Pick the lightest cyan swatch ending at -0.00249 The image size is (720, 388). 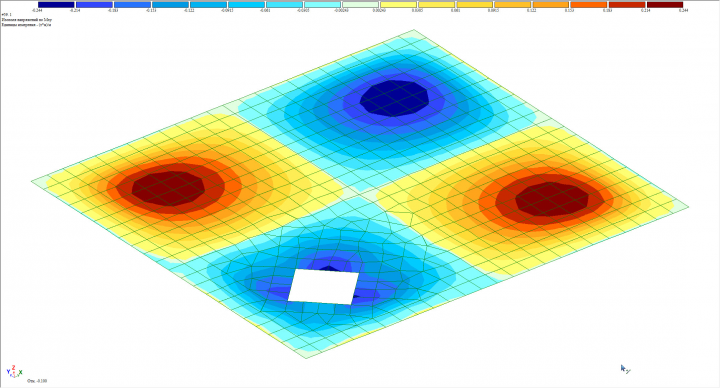coord(322,5)
